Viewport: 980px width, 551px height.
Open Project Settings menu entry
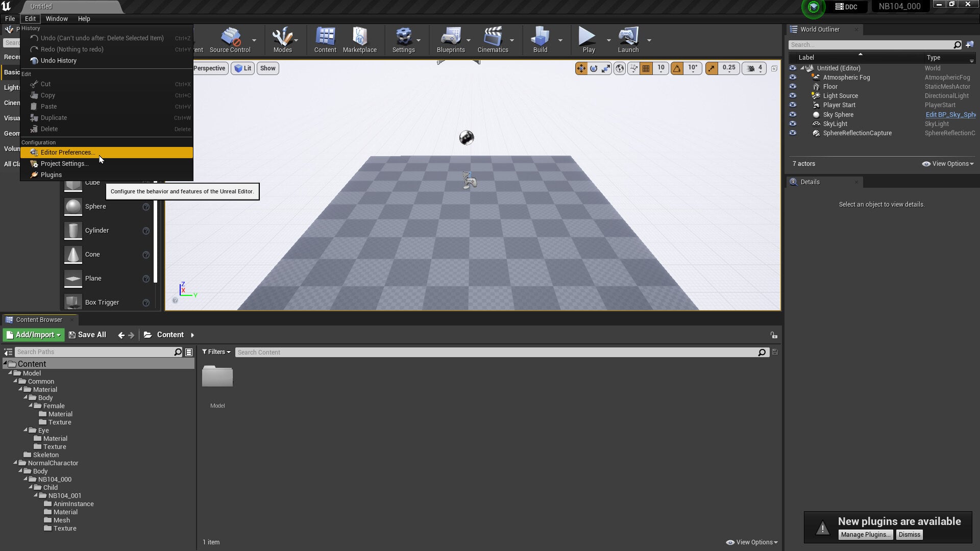tap(107, 164)
